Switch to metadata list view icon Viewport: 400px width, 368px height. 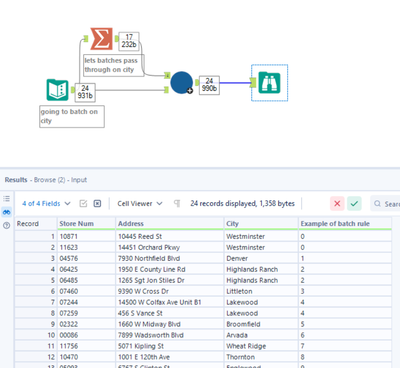point(6,199)
